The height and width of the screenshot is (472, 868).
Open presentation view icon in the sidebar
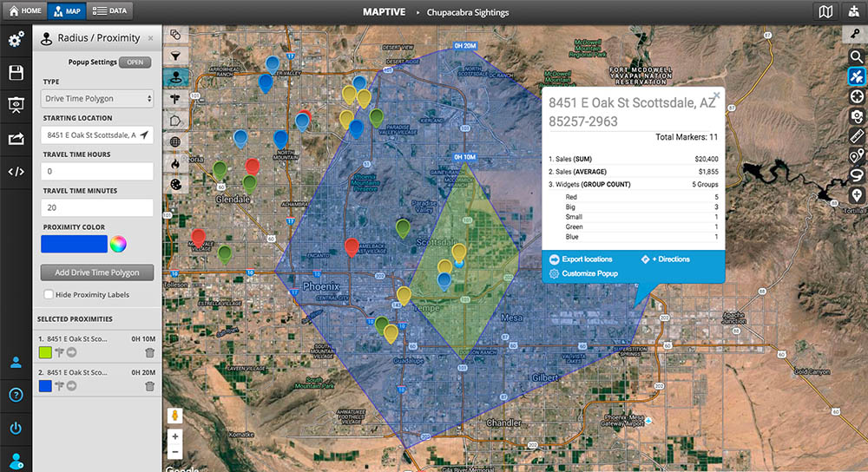point(16,105)
